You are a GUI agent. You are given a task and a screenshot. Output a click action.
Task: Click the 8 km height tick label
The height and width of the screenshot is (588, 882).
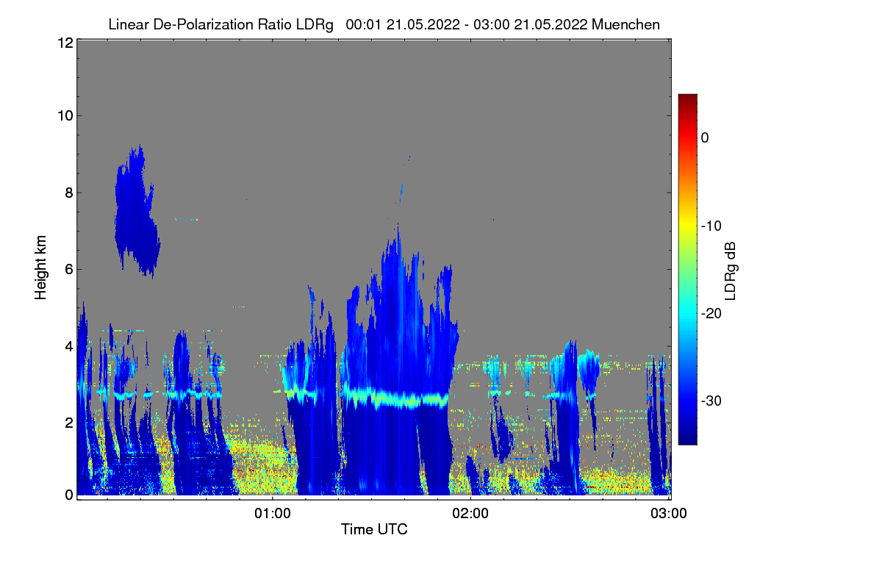pos(68,193)
